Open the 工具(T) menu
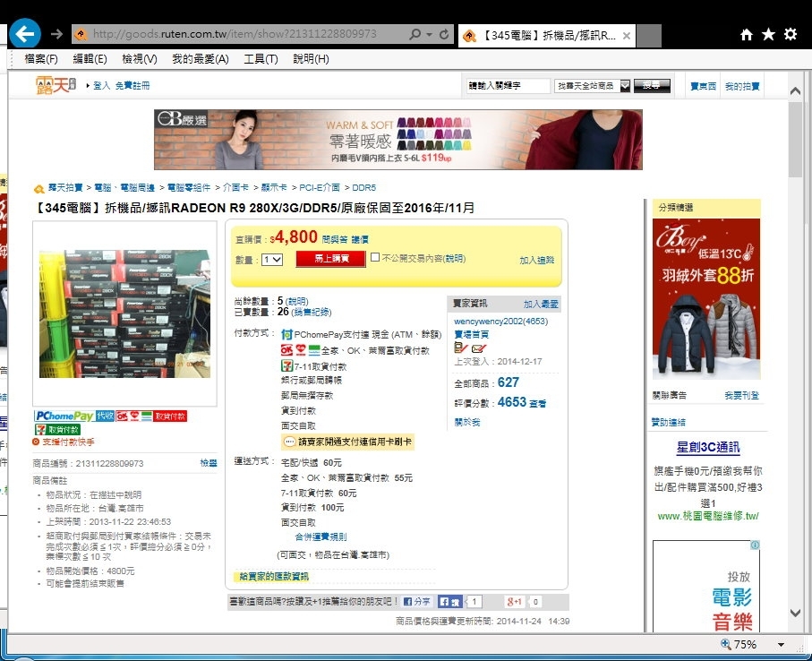 pyautogui.click(x=261, y=59)
